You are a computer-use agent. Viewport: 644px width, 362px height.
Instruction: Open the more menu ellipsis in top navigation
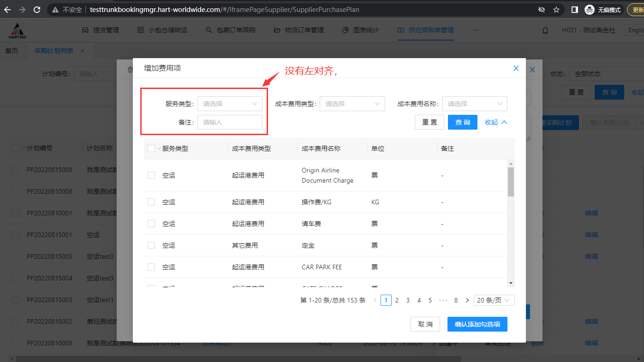point(476,30)
